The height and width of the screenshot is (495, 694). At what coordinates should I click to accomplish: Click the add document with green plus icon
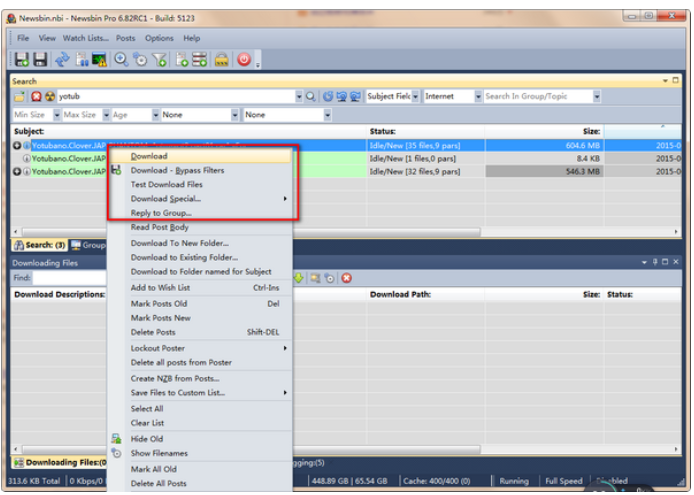[x=182, y=59]
